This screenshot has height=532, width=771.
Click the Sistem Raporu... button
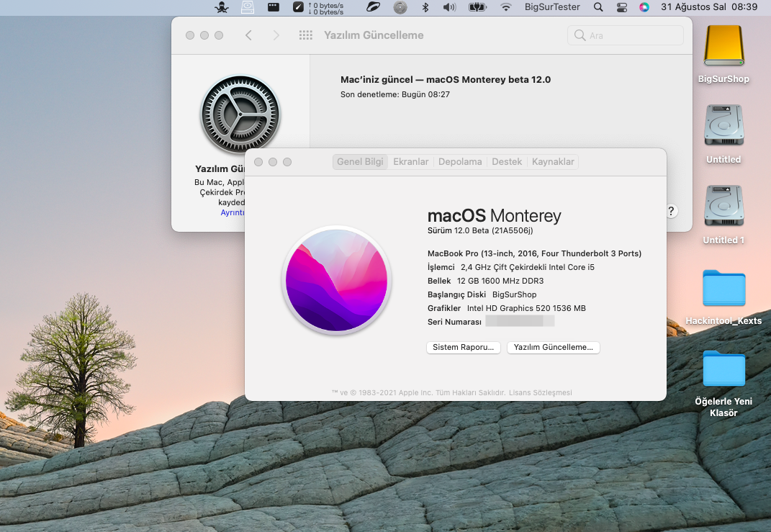[464, 347]
